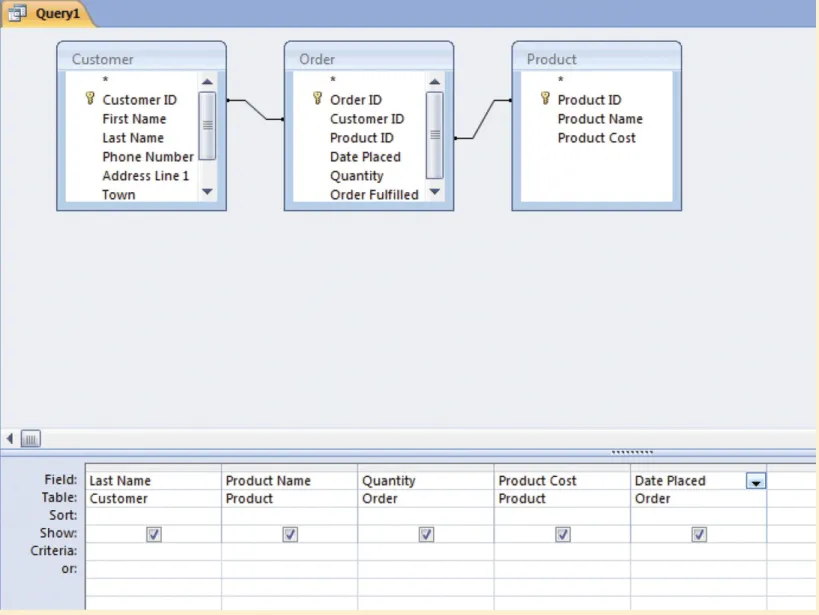Click Criteria cell for Last Name
Screen dimensions: 819x615
[x=154, y=552]
